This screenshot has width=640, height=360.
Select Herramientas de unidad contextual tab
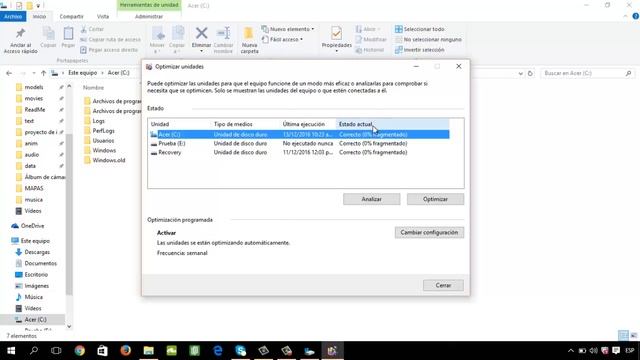coord(149,5)
